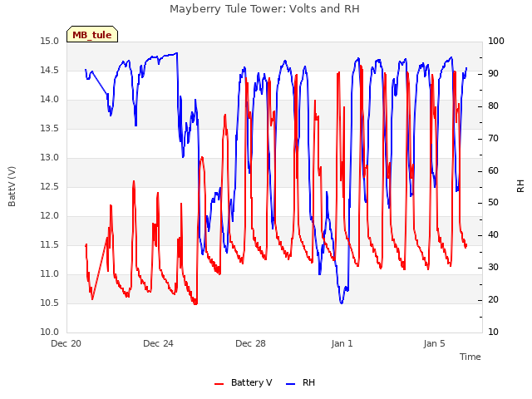Select the Jan 5 x-axis tick label
Screen dimensions: 532x399
[x=434, y=343]
